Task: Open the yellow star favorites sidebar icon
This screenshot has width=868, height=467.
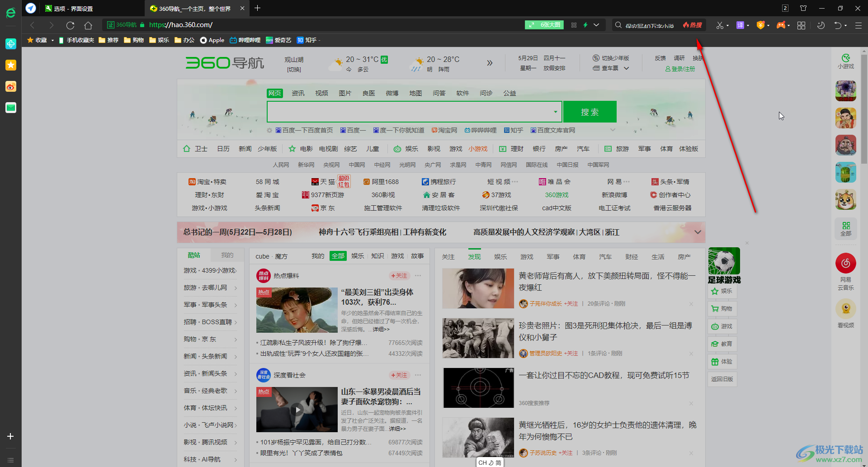Action: pyautogui.click(x=11, y=65)
